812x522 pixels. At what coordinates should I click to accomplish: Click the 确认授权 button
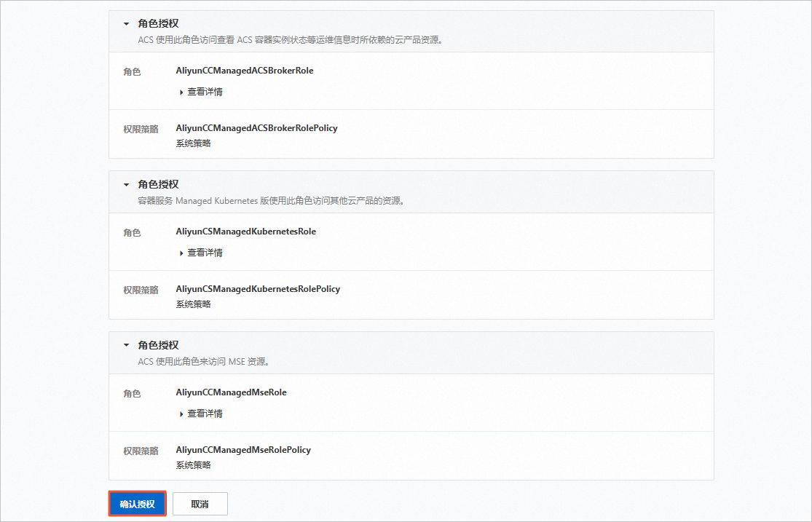pyautogui.click(x=137, y=503)
